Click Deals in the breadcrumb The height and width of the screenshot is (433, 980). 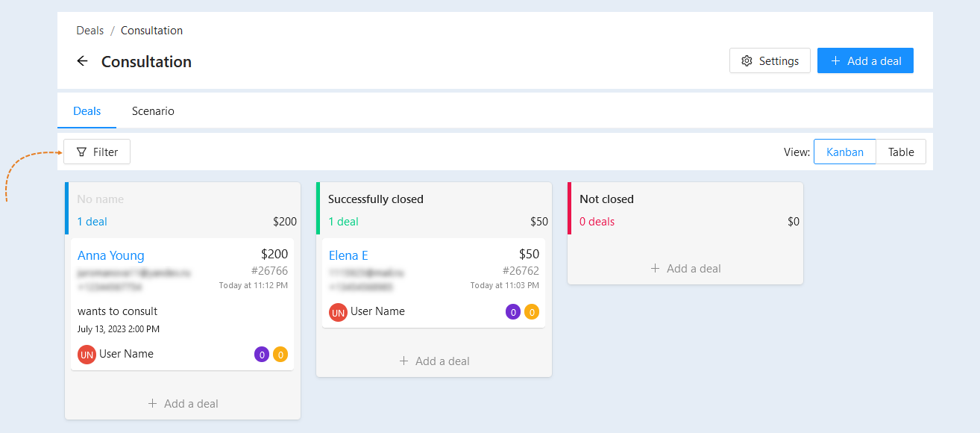(x=89, y=31)
